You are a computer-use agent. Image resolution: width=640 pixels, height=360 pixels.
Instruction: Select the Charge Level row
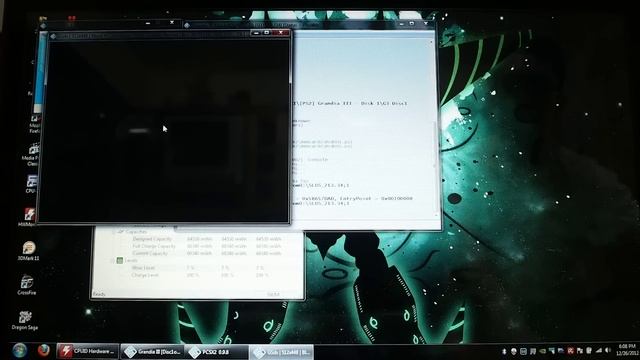pos(200,275)
